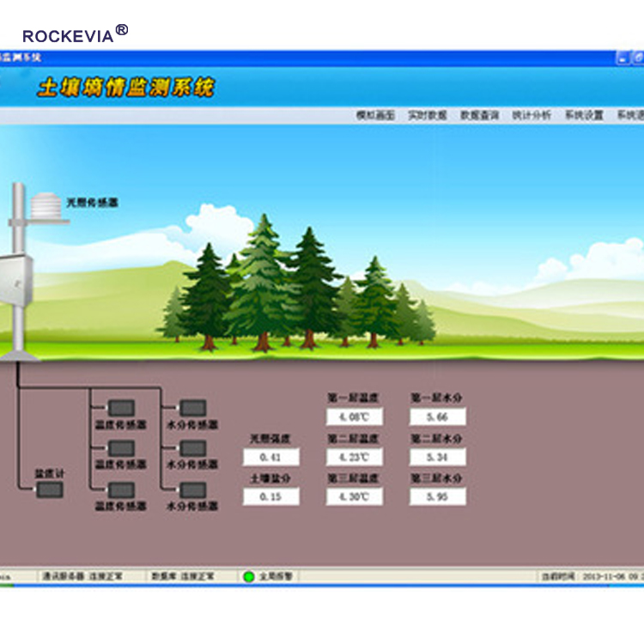Open the 实时数据 menu
The image size is (644, 644).
pyautogui.click(x=427, y=115)
